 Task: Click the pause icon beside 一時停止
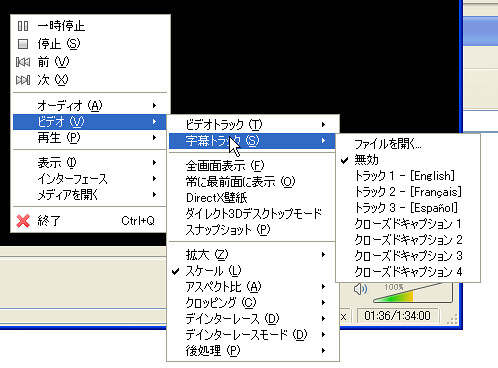tap(23, 26)
